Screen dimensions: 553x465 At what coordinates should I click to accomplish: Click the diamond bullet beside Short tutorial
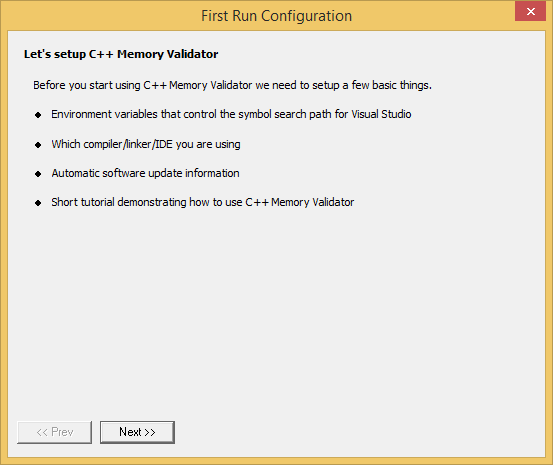pyautogui.click(x=38, y=203)
